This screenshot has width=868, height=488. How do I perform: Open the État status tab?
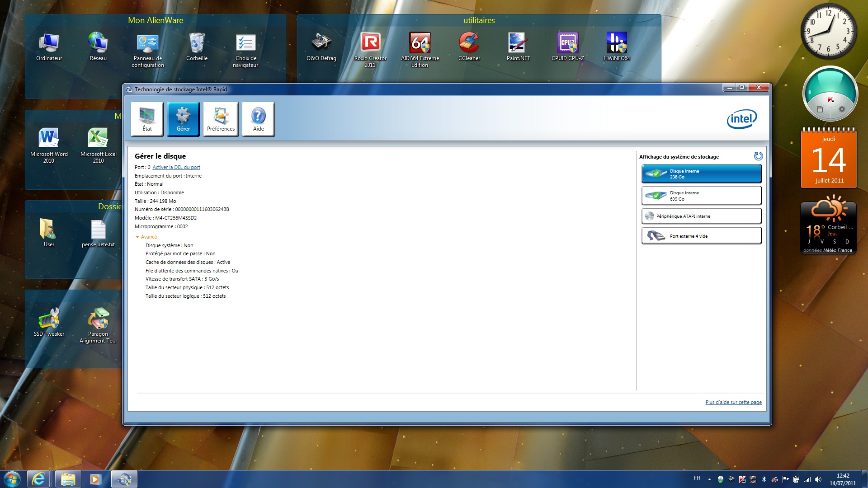[147, 119]
